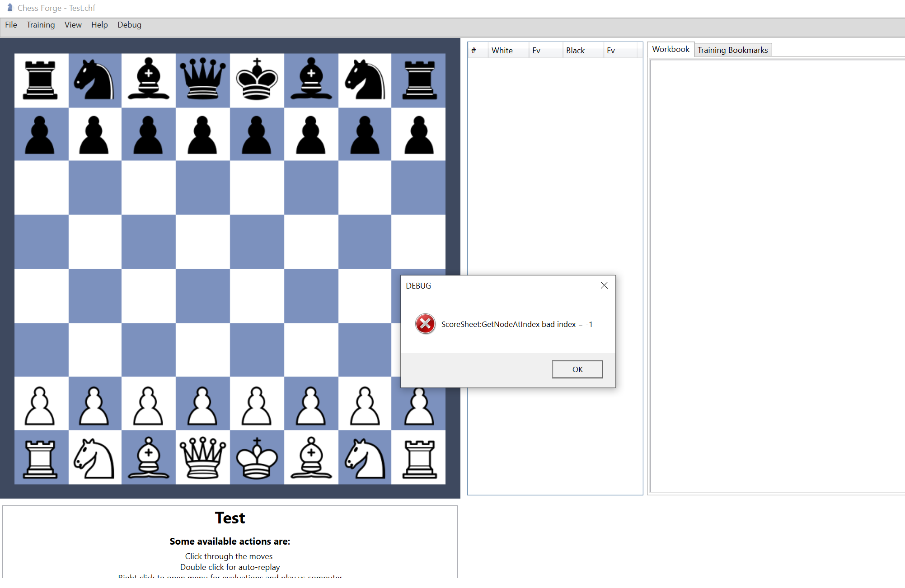Select the black knight on b8

click(94, 79)
